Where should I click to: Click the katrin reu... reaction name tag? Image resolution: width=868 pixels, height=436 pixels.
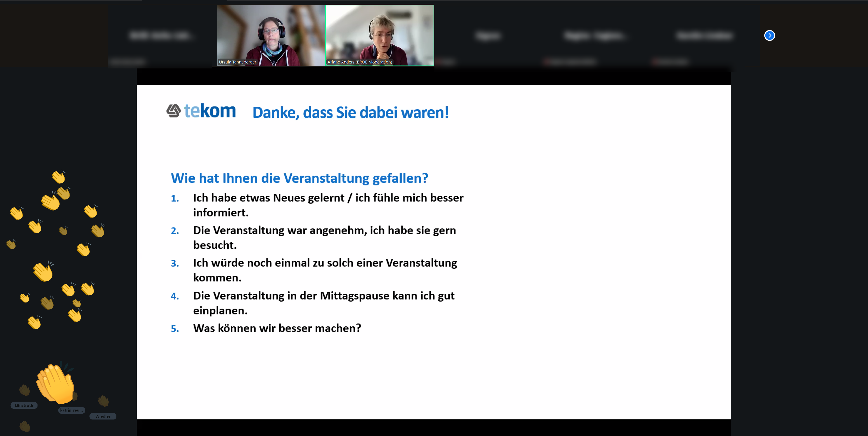[71, 410]
